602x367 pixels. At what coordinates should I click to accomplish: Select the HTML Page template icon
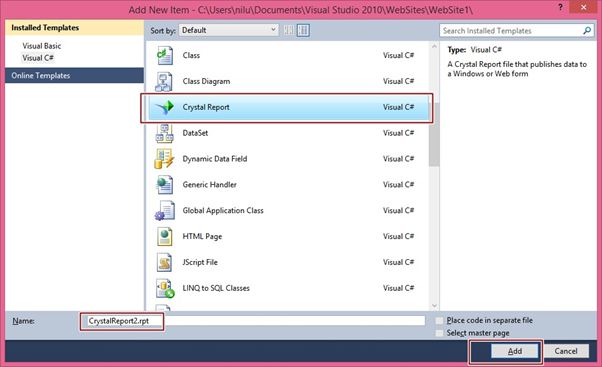pyautogui.click(x=165, y=236)
